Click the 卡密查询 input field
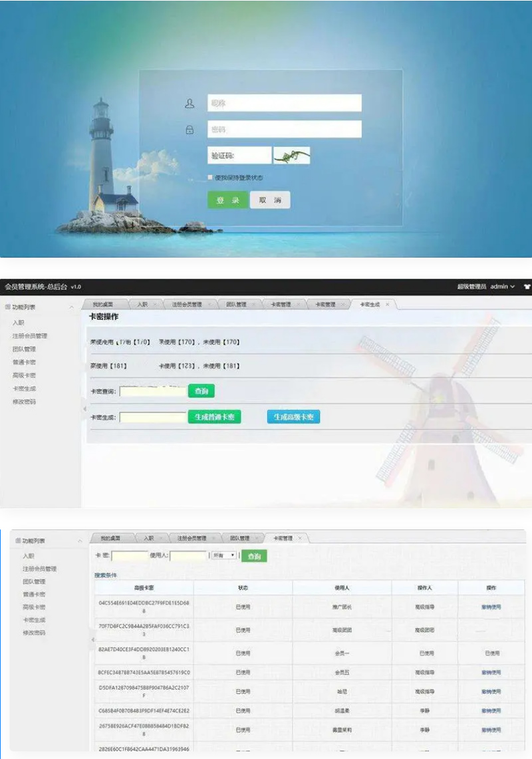This screenshot has width=532, height=759. [x=153, y=392]
